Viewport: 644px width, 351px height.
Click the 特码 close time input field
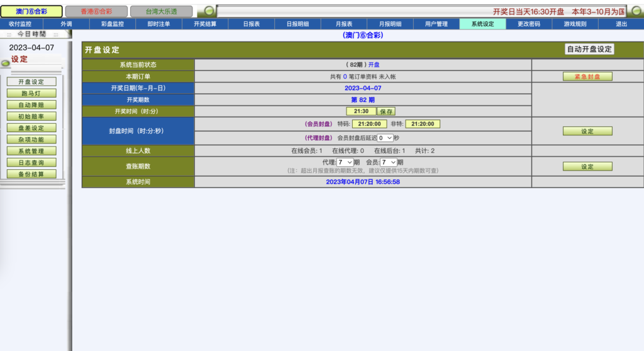click(x=369, y=124)
